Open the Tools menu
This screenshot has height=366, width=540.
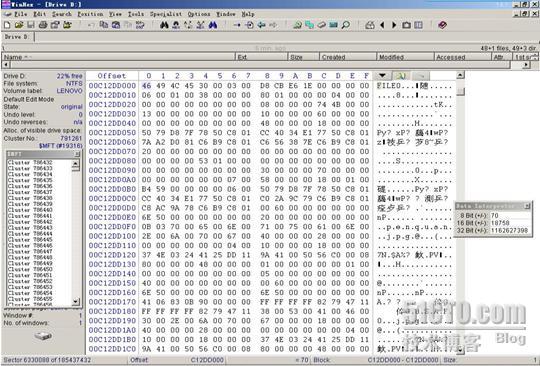[136, 14]
